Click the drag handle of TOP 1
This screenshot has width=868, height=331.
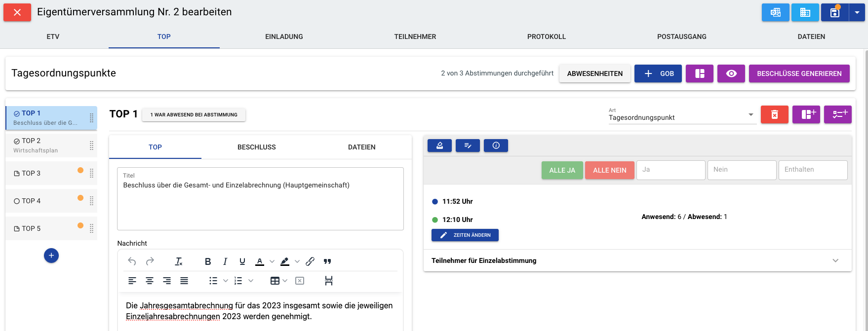(91, 118)
